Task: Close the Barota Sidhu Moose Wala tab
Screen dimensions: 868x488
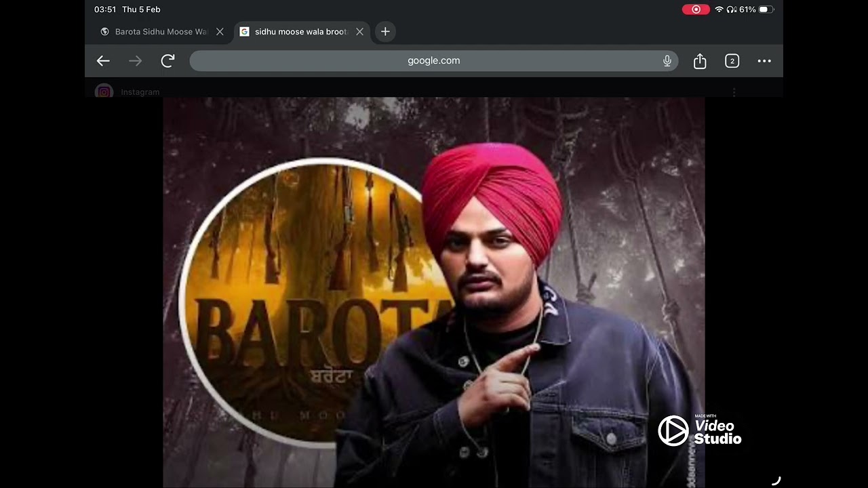Action: (220, 32)
